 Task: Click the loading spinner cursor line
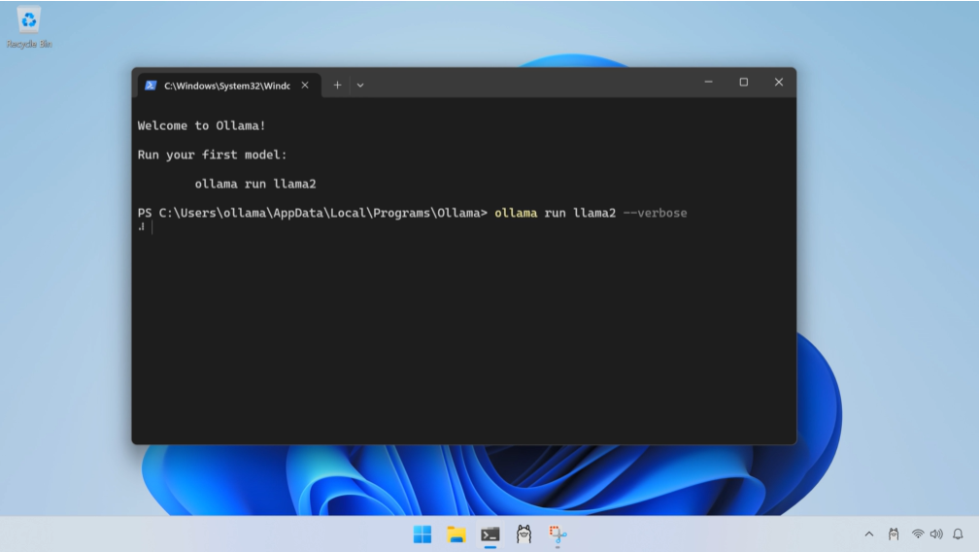pyautogui.click(x=145, y=227)
